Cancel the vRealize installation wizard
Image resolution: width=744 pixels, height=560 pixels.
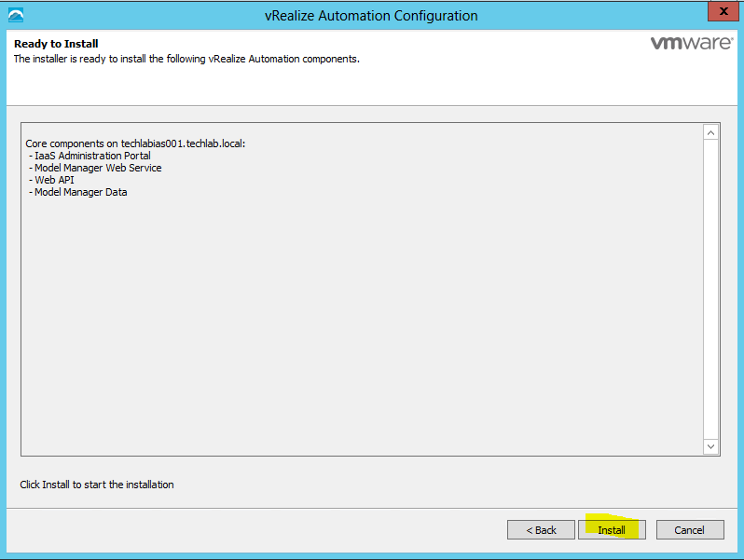pos(690,529)
